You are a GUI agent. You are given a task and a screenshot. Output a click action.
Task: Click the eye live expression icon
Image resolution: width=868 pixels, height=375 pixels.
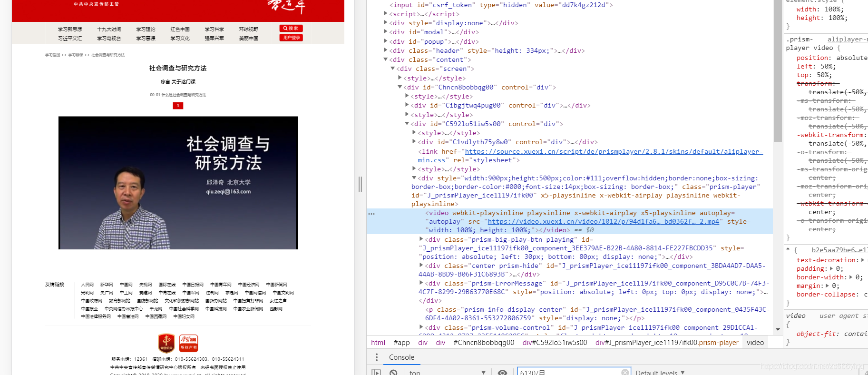click(x=502, y=373)
